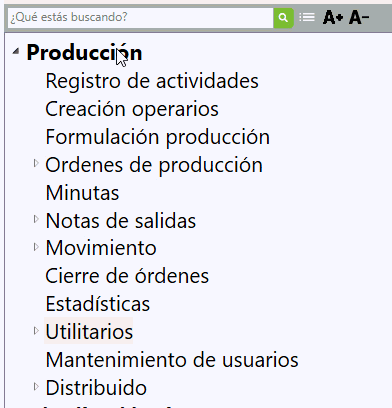Select Cierre de órdenes
The width and height of the screenshot is (392, 408).
click(127, 276)
